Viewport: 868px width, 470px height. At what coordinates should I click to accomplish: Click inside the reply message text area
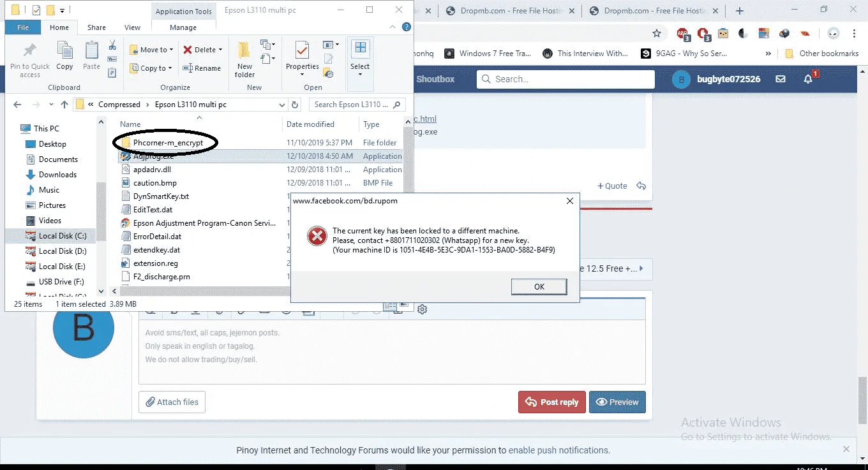392,352
